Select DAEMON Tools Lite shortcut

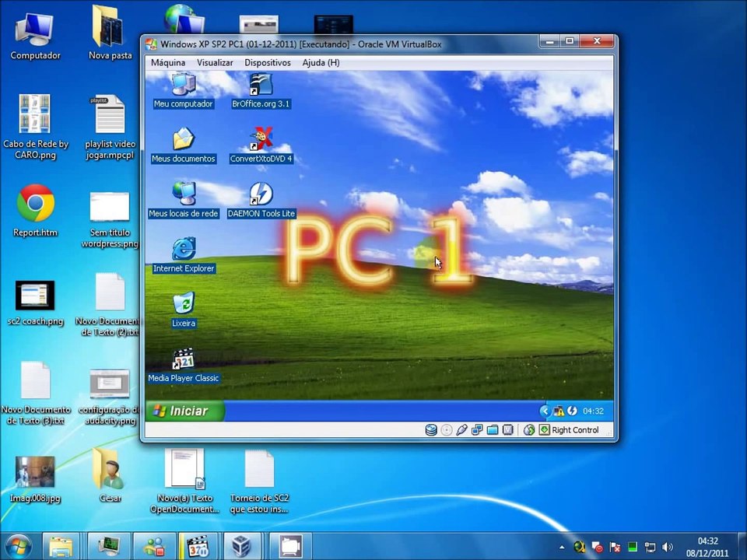tap(261, 200)
